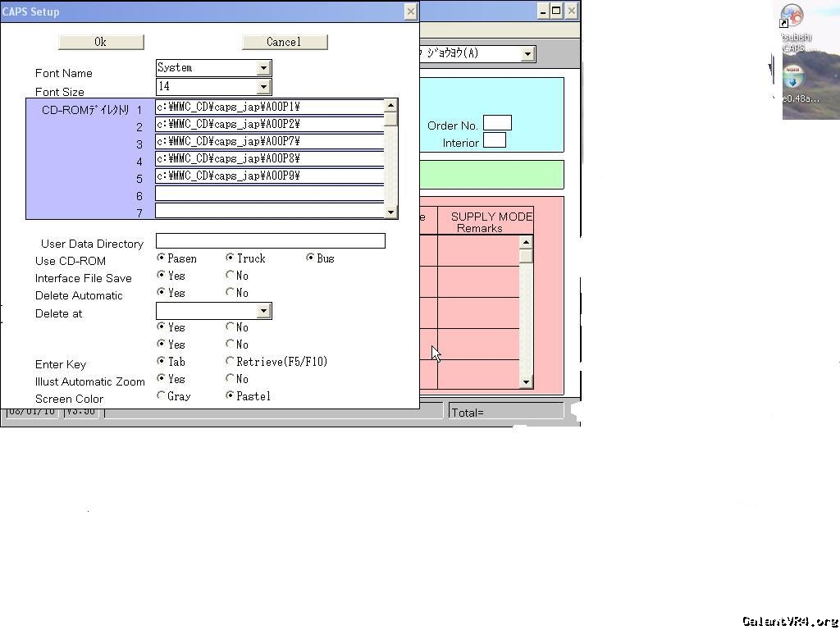The width and height of the screenshot is (840, 630).
Task: Expand the Font Size dropdown
Action: (263, 86)
